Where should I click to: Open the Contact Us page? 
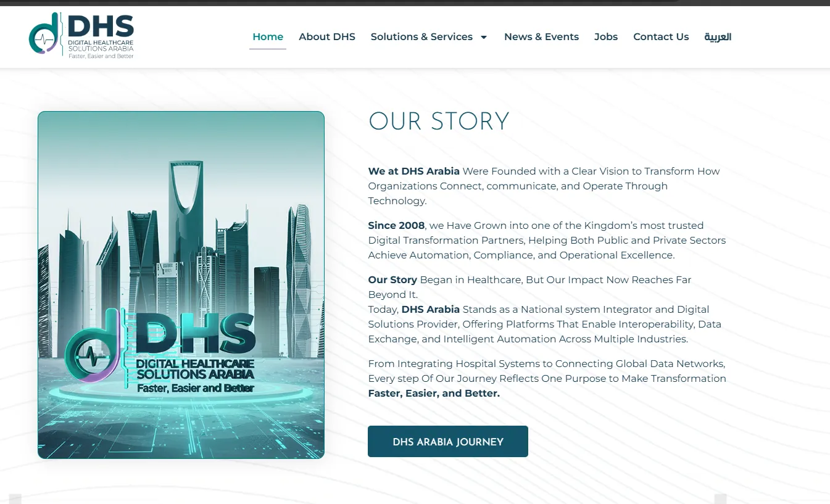pos(661,37)
